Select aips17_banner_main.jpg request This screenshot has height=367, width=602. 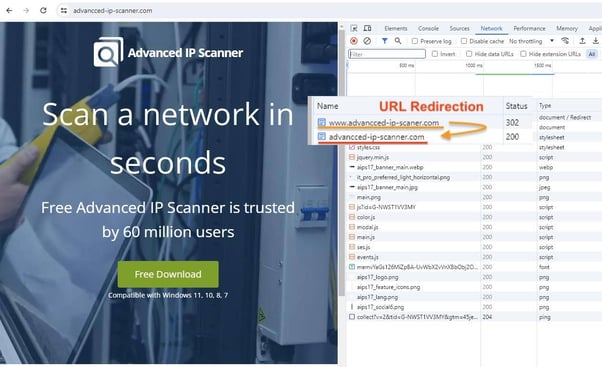tap(387, 187)
